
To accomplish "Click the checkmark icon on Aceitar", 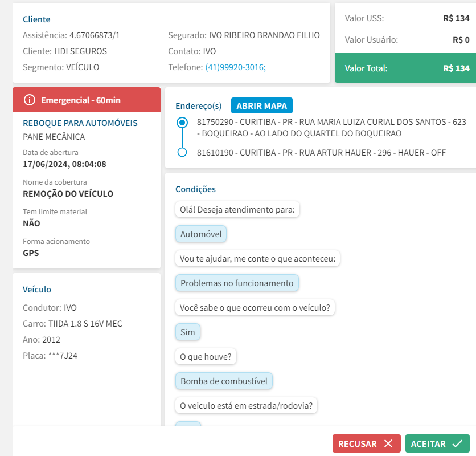I will tap(457, 444).
